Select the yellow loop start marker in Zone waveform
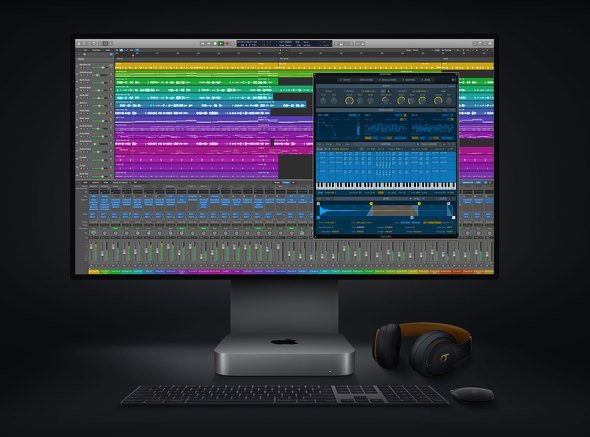This screenshot has height=437, width=590. (371, 204)
